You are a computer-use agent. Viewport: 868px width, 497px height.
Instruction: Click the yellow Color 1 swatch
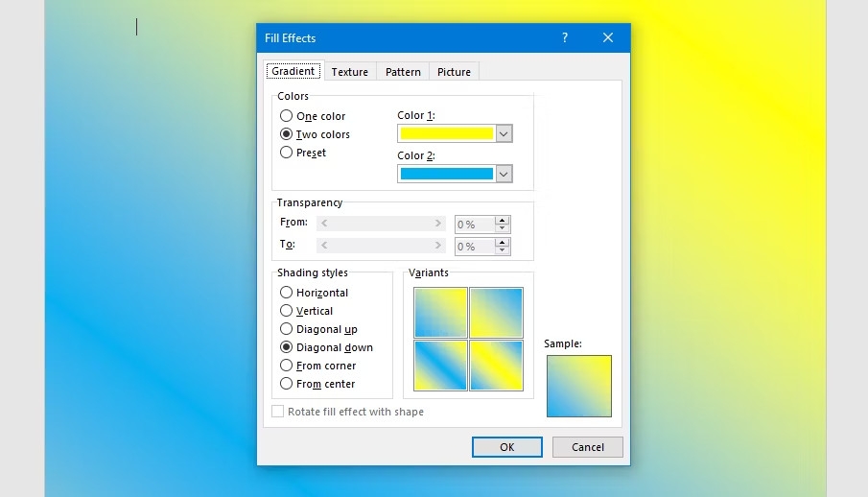coord(446,133)
